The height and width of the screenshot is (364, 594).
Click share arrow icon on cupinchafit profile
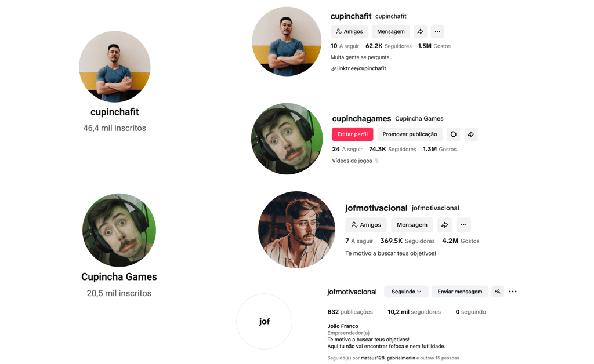coord(420,31)
